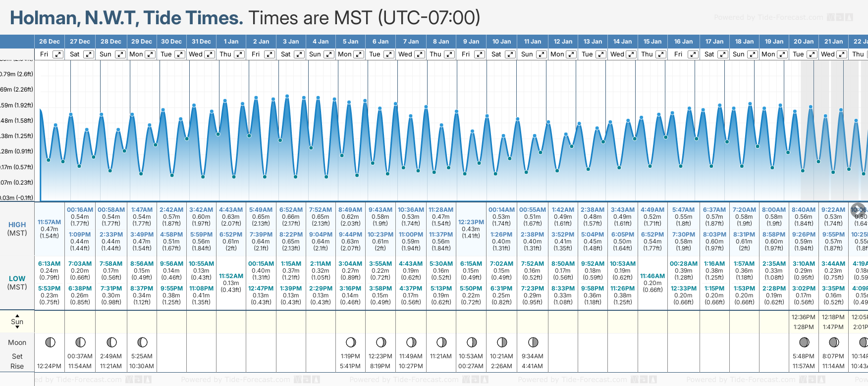
Task: Click expand arrows beside Sun 11 Jan
Action: point(541,54)
